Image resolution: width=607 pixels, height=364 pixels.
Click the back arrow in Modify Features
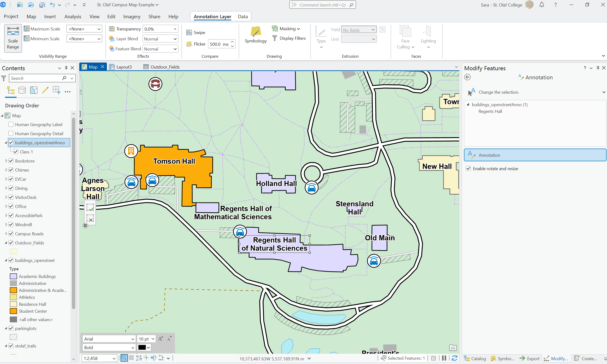point(467,77)
